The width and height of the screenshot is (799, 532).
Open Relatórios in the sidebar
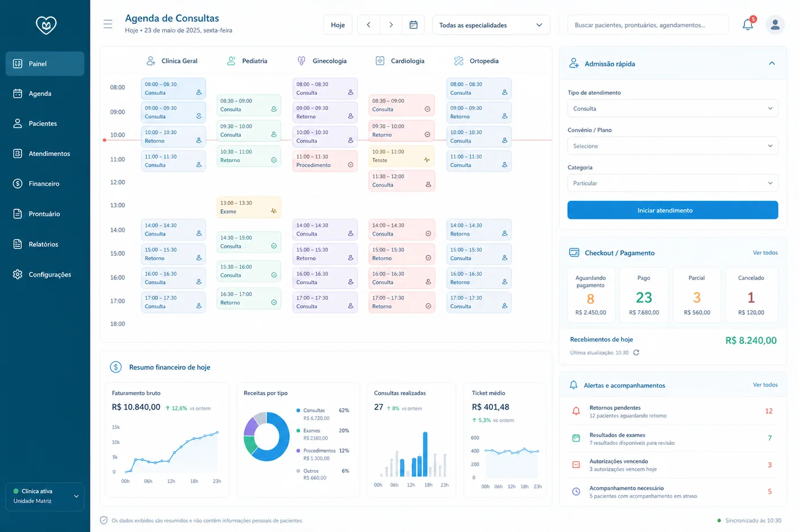click(x=45, y=244)
